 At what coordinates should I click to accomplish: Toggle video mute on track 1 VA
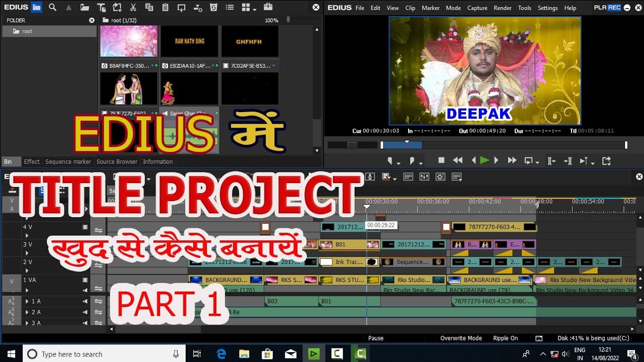(85, 280)
